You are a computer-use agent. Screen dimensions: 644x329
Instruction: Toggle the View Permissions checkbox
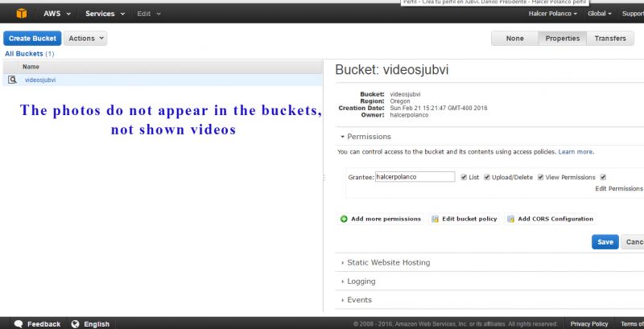click(x=540, y=177)
